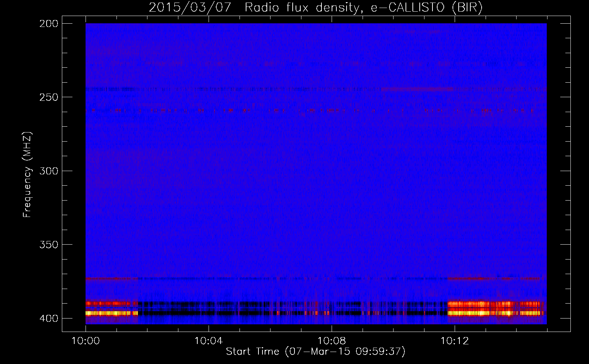
Task: Click the '350' frequency tick label
Action: [x=49, y=245]
